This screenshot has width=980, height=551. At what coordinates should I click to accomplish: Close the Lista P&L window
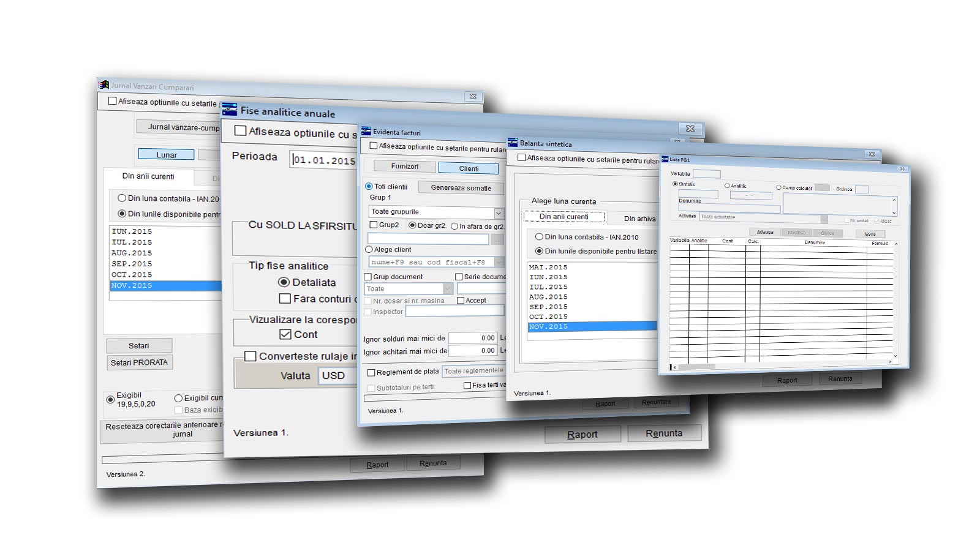click(902, 169)
